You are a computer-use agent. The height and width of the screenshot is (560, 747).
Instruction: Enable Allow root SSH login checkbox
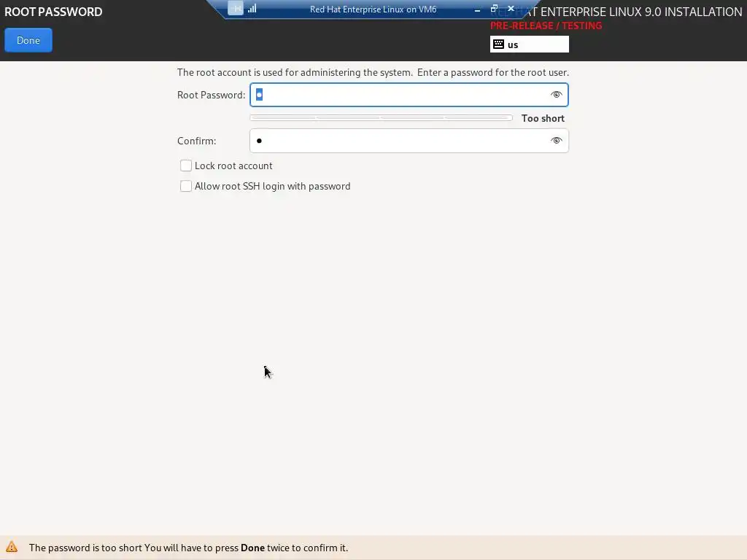tap(186, 186)
